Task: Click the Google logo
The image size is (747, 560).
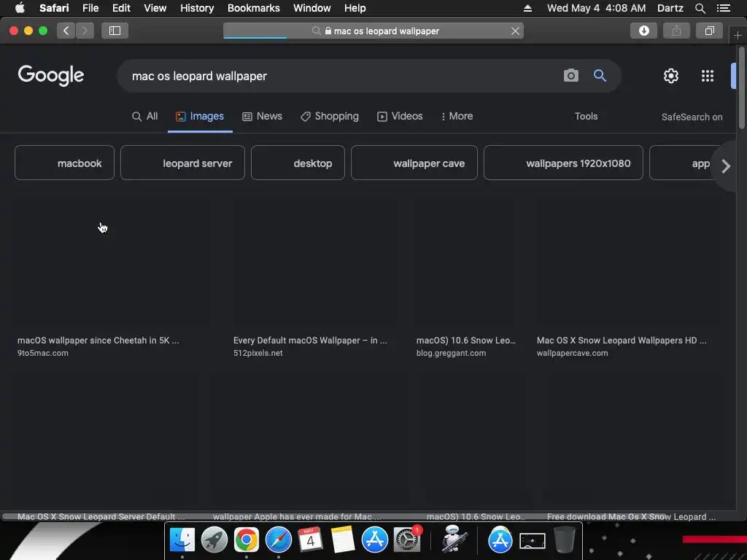Action: tap(51, 75)
